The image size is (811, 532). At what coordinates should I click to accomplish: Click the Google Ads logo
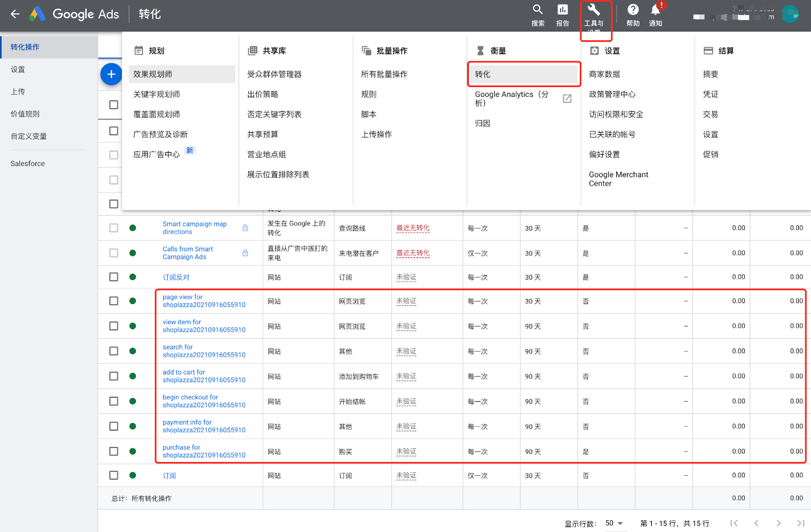(x=38, y=14)
